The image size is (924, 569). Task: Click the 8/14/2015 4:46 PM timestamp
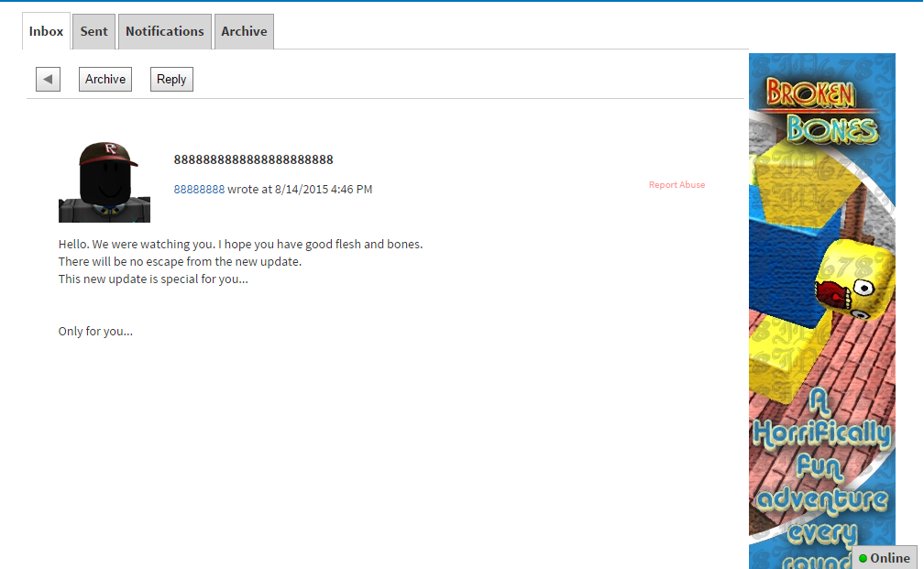point(323,190)
